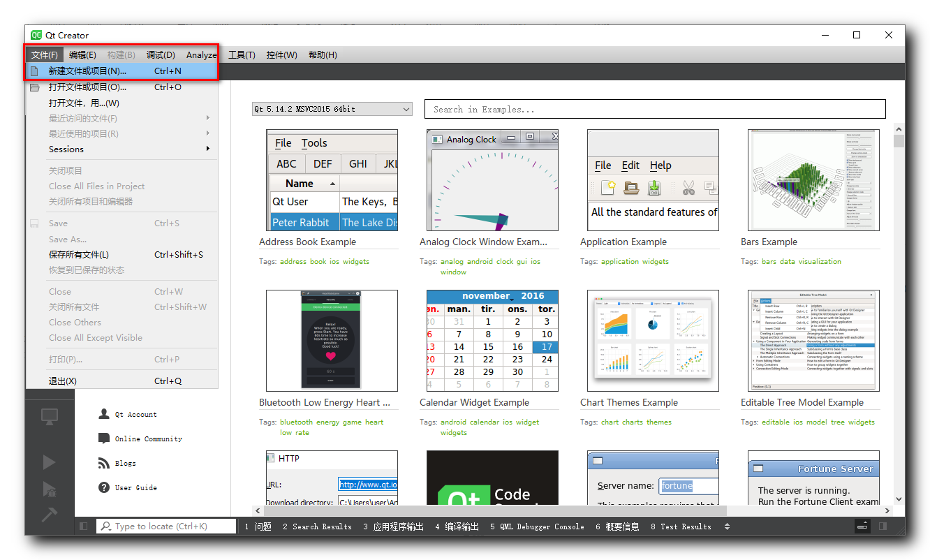Toggle the left sidebar icon beside locator
This screenshot has height=560, width=930.
pyautogui.click(x=83, y=526)
